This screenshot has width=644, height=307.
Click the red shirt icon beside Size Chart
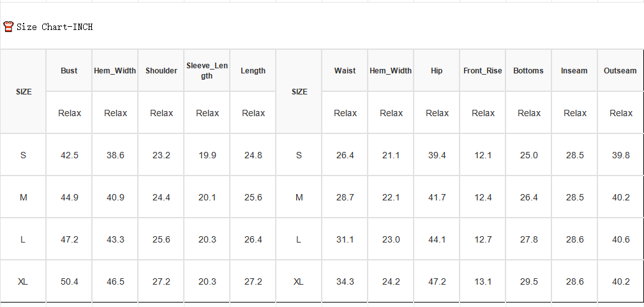point(8,27)
